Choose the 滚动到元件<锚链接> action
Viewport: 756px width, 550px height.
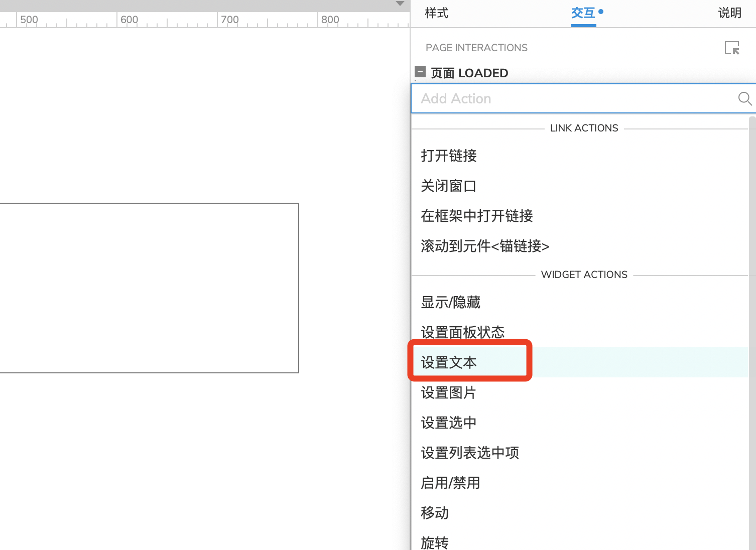(x=485, y=246)
